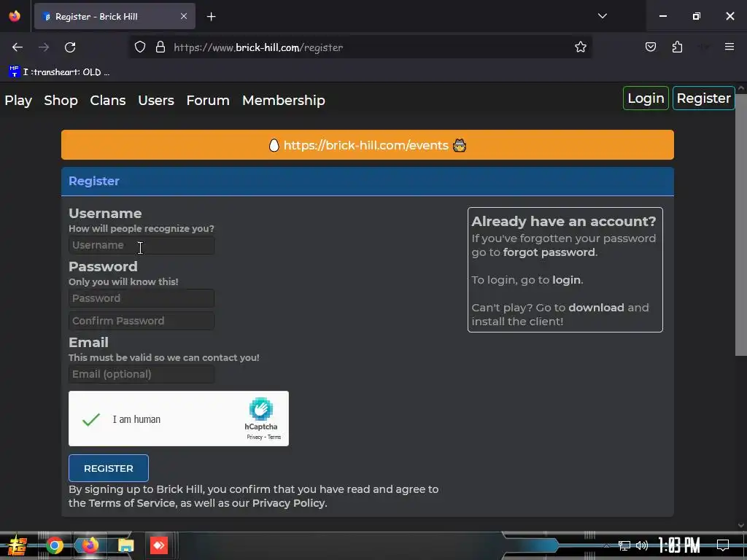The width and height of the screenshot is (747, 560).
Task: Open the Membership menu item
Action: pos(284,101)
